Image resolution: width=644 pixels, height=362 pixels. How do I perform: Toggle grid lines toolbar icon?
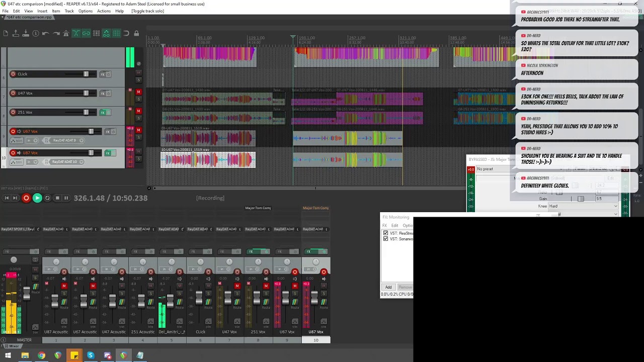pos(116,34)
